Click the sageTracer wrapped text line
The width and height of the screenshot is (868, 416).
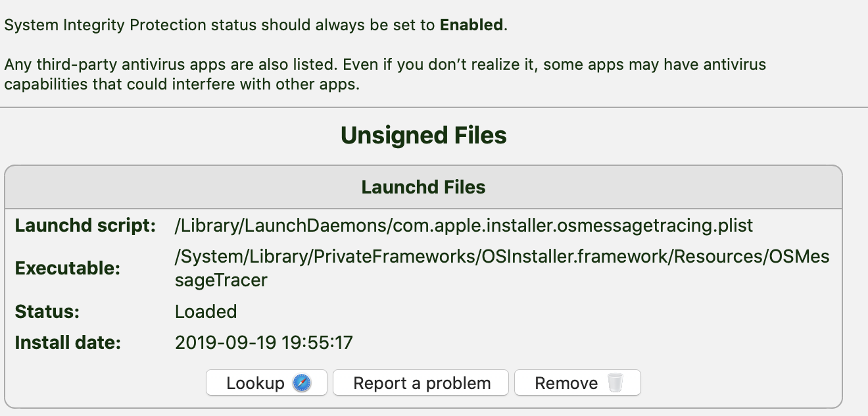221,280
